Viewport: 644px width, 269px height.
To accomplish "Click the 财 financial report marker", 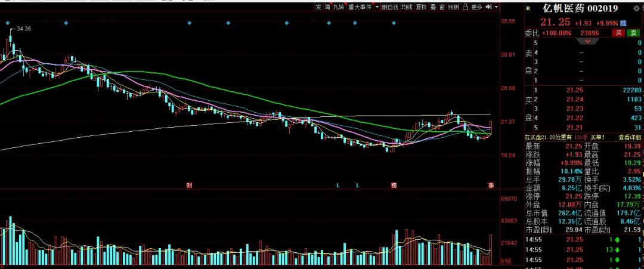I will [189, 185].
